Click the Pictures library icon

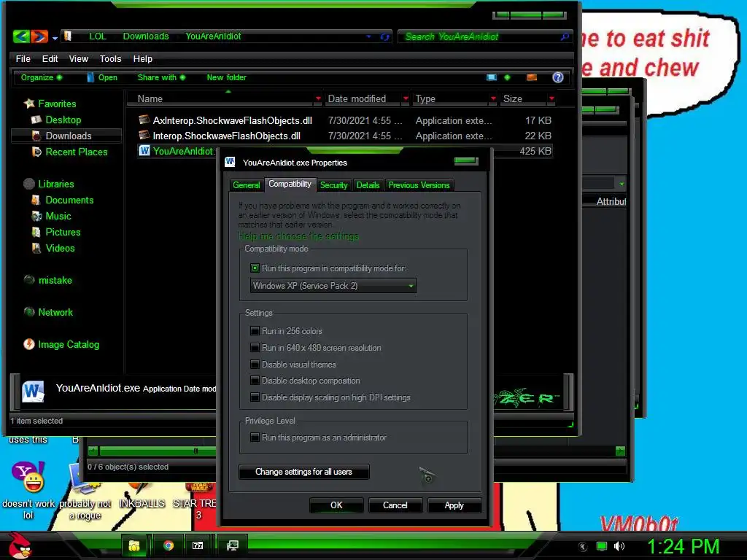point(36,232)
